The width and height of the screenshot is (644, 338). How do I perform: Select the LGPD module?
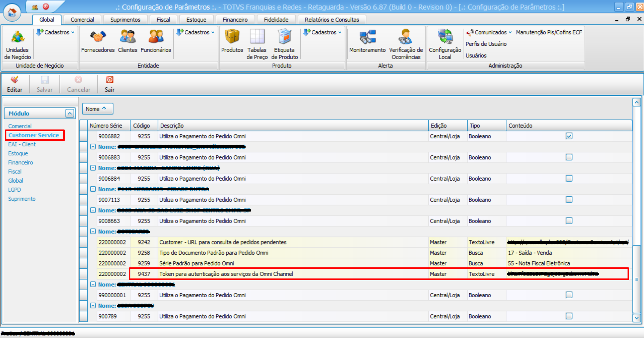(14, 190)
